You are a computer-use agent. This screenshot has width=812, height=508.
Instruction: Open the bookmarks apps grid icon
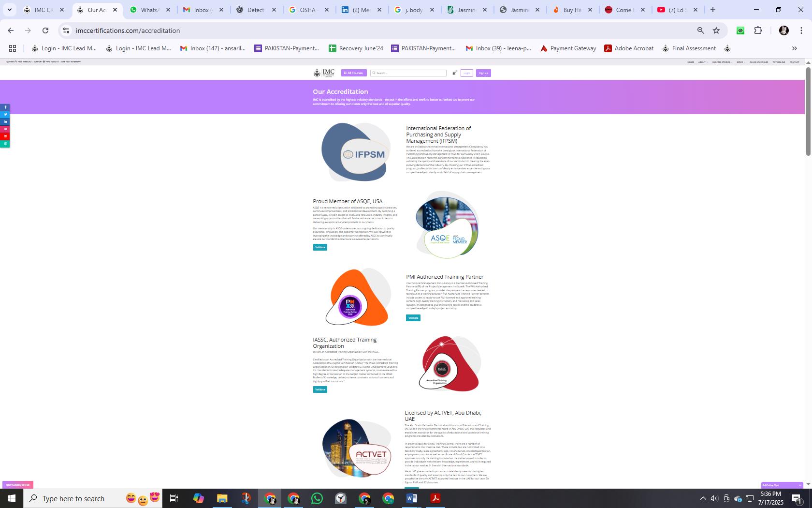(x=13, y=48)
